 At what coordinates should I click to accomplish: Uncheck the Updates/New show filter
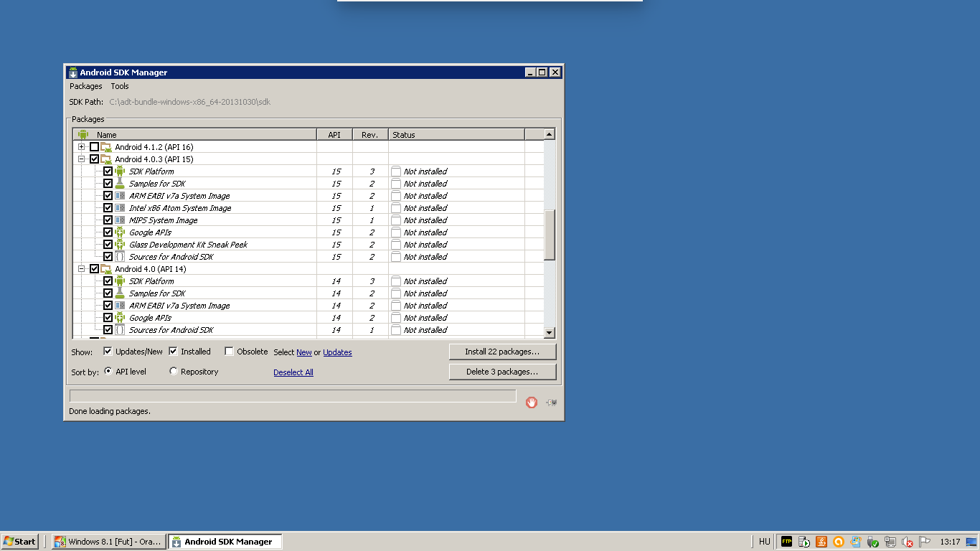point(108,352)
